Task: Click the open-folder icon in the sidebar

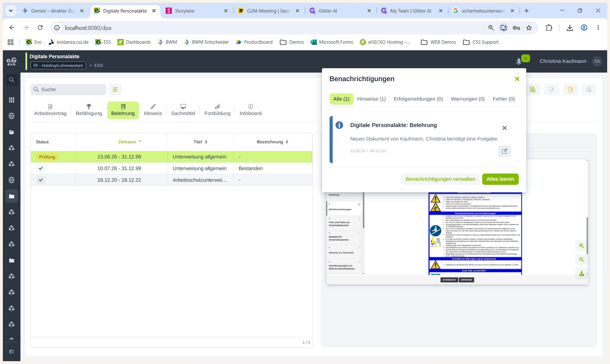Action: pos(12,132)
